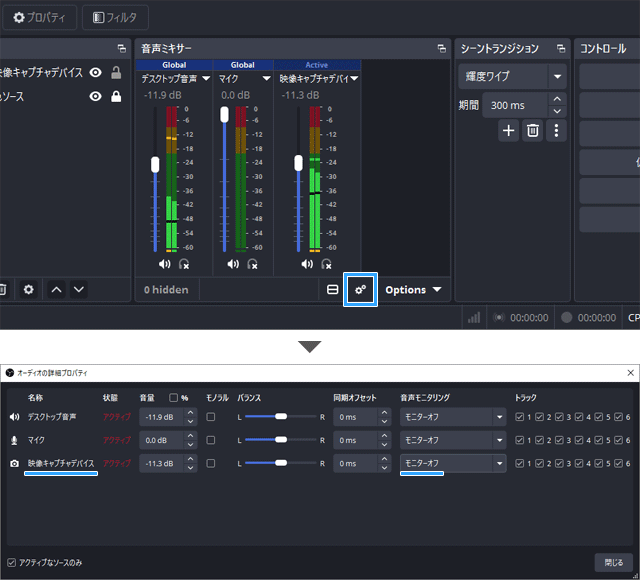Screen dimensions: 640x580
Task: Mute the マイク speaker icon in mixer
Action: (x=233, y=264)
